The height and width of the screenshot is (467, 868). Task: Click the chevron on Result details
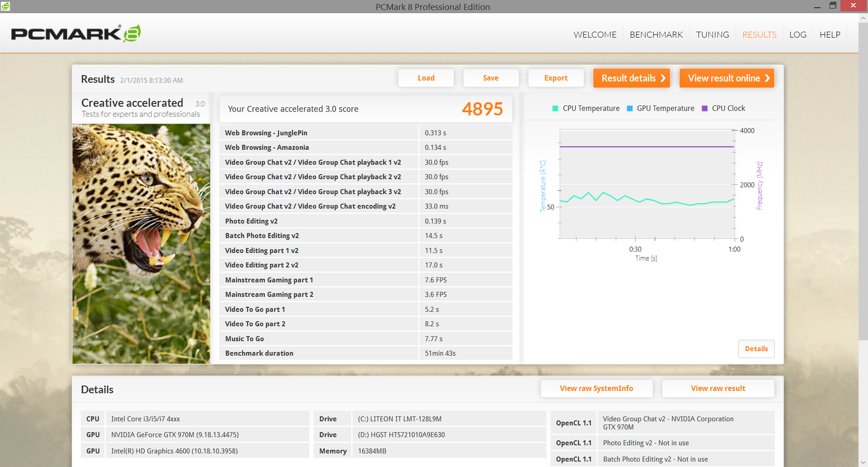pos(663,78)
